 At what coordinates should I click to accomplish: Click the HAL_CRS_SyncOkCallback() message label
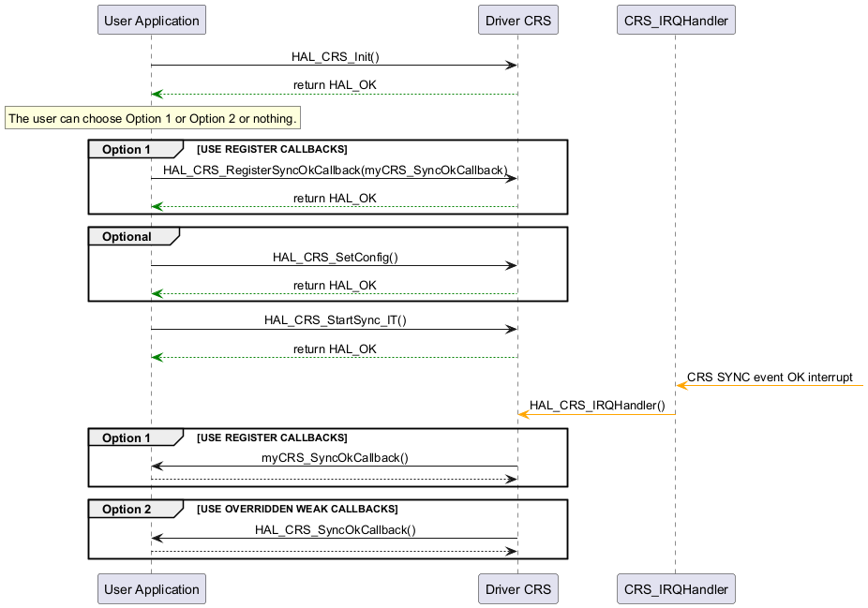point(335,529)
